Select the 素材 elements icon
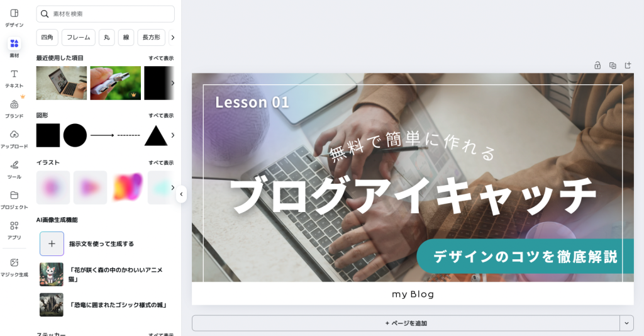 pos(14,48)
